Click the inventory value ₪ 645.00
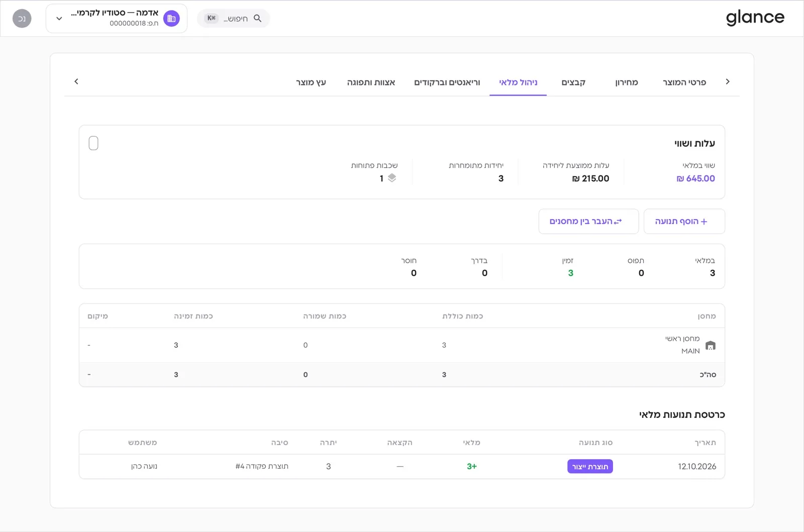The height and width of the screenshot is (532, 804). (x=695, y=178)
